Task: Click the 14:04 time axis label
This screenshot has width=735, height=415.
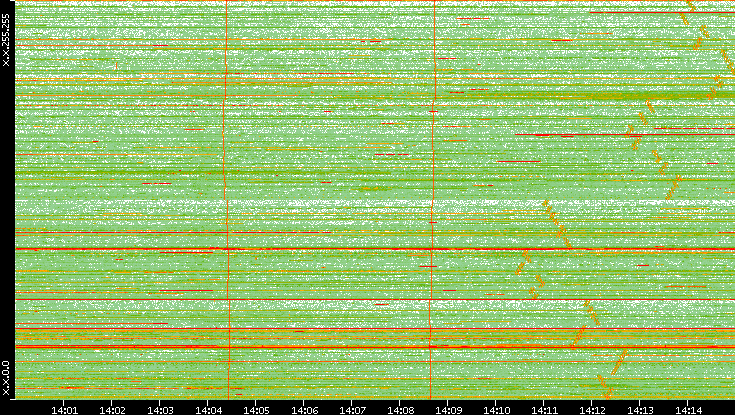Action: [x=208, y=410]
